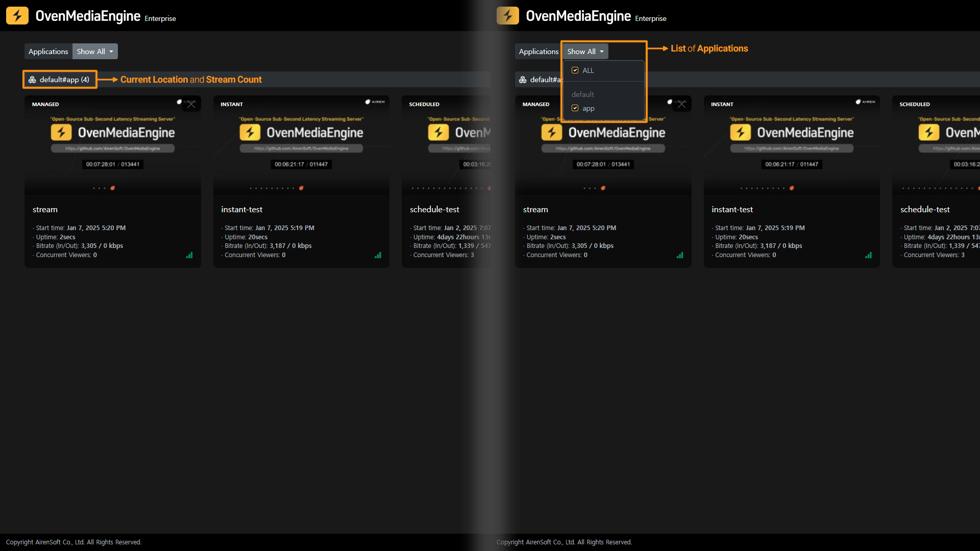Open the left INSTANT instant-test stream thumbnail
Screen dimensions: 980x551
pos(301,145)
